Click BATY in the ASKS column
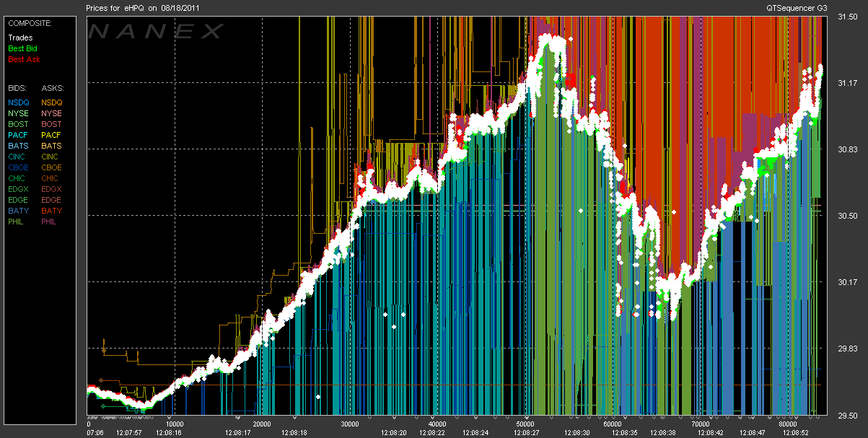The width and height of the screenshot is (868, 438). pos(51,211)
